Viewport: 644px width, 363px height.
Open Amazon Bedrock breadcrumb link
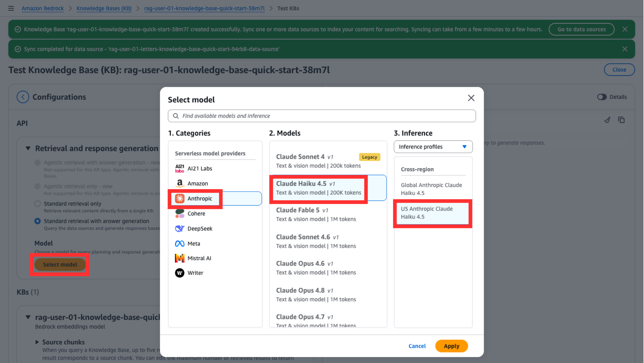click(43, 8)
